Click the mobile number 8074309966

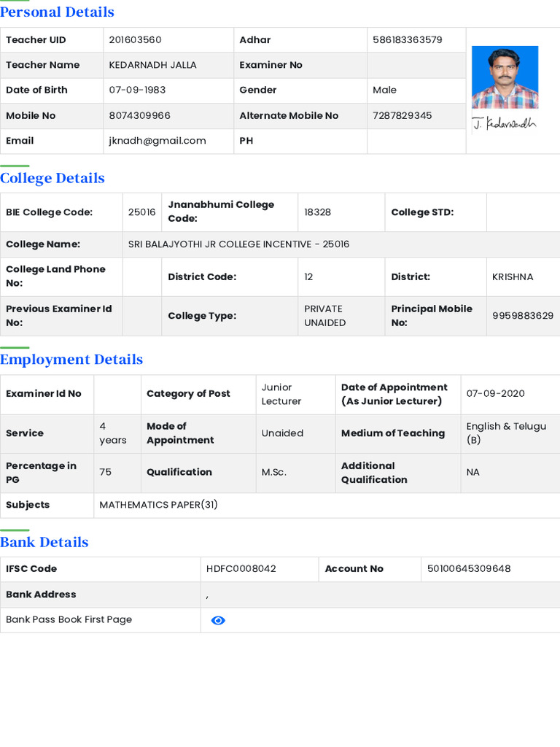pyautogui.click(x=140, y=116)
